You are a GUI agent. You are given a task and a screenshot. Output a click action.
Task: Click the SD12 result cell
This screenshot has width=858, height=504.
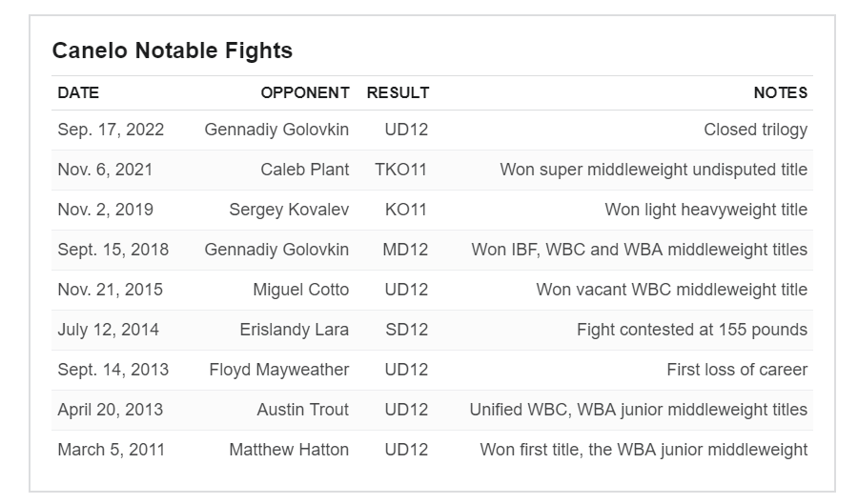coord(406,330)
